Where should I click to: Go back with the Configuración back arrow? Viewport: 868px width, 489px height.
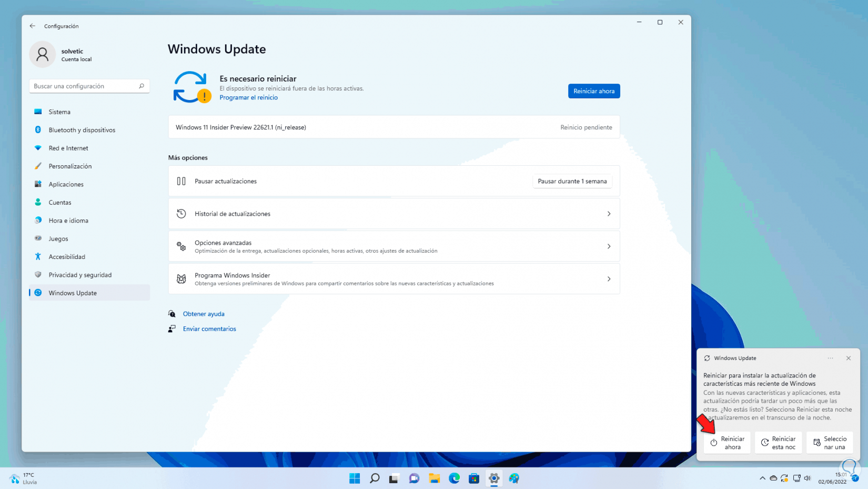pyautogui.click(x=33, y=26)
